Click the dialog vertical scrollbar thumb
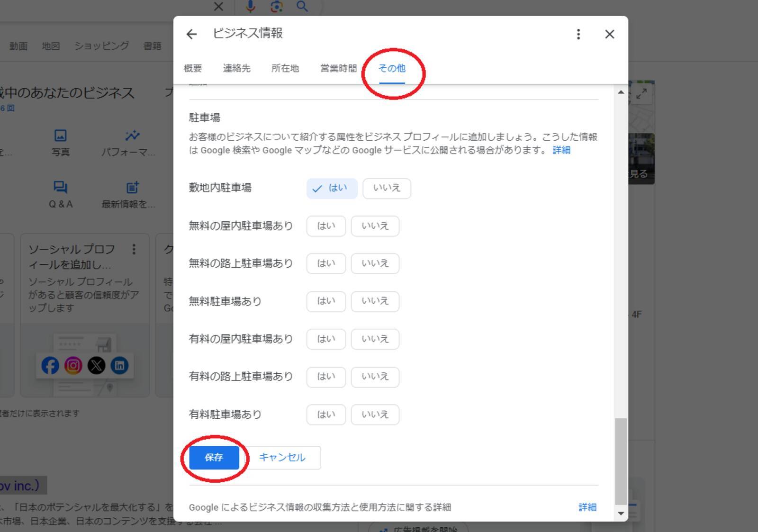758x532 pixels. click(621, 461)
